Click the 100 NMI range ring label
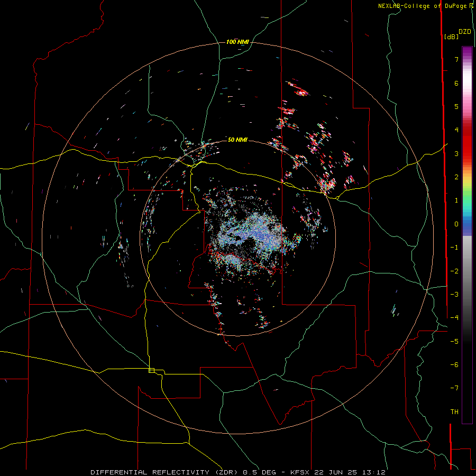 point(237,42)
